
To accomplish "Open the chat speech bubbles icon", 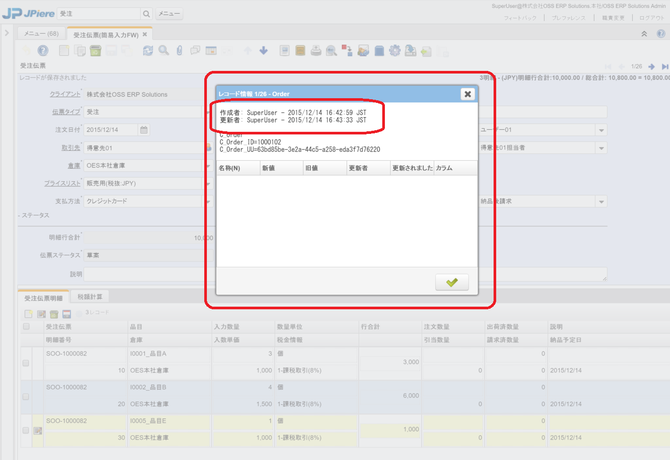I will click(195, 51).
